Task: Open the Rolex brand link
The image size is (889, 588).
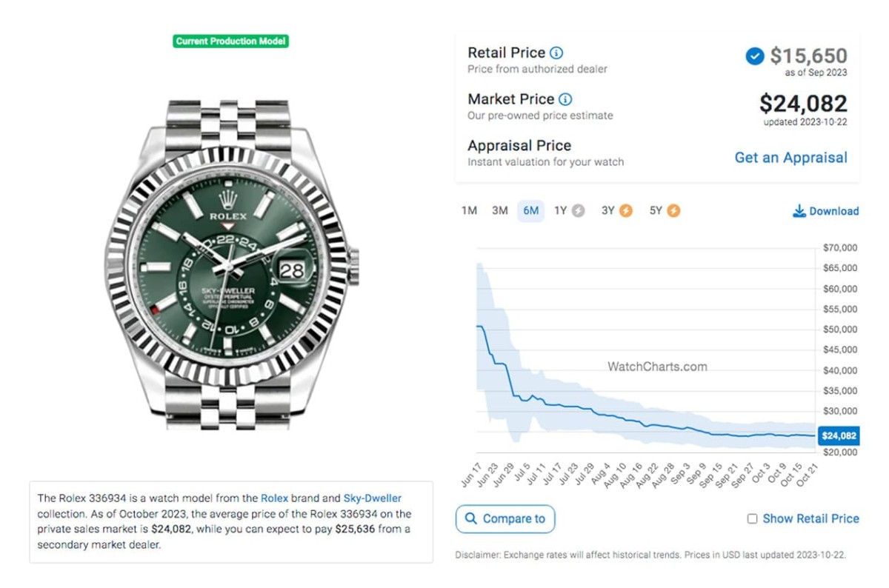Action: coord(274,498)
